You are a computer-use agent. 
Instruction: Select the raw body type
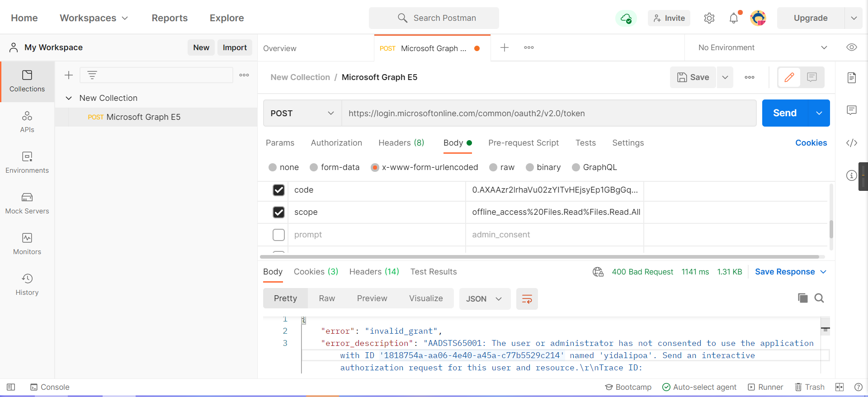[x=493, y=167]
